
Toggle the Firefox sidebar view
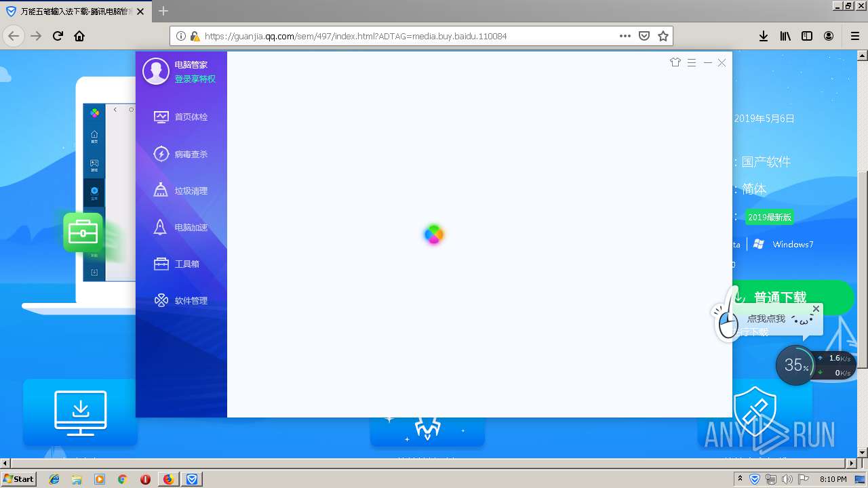(807, 36)
